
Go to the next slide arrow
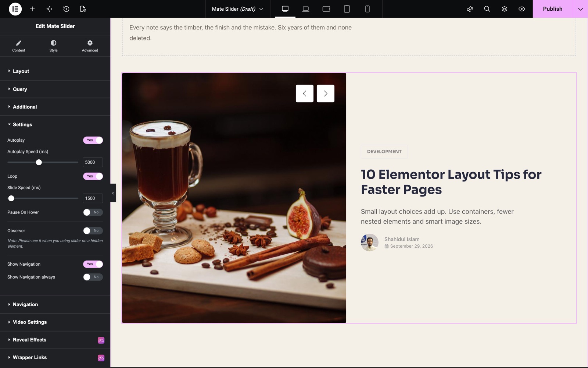pyautogui.click(x=326, y=93)
